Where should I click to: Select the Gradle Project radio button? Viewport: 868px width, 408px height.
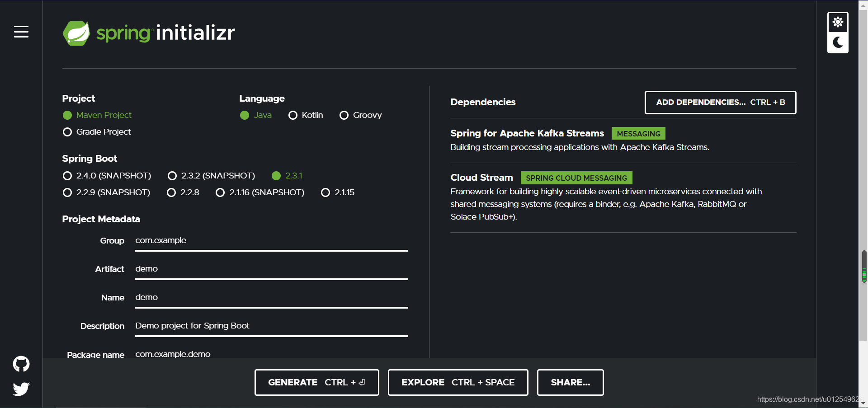point(67,131)
